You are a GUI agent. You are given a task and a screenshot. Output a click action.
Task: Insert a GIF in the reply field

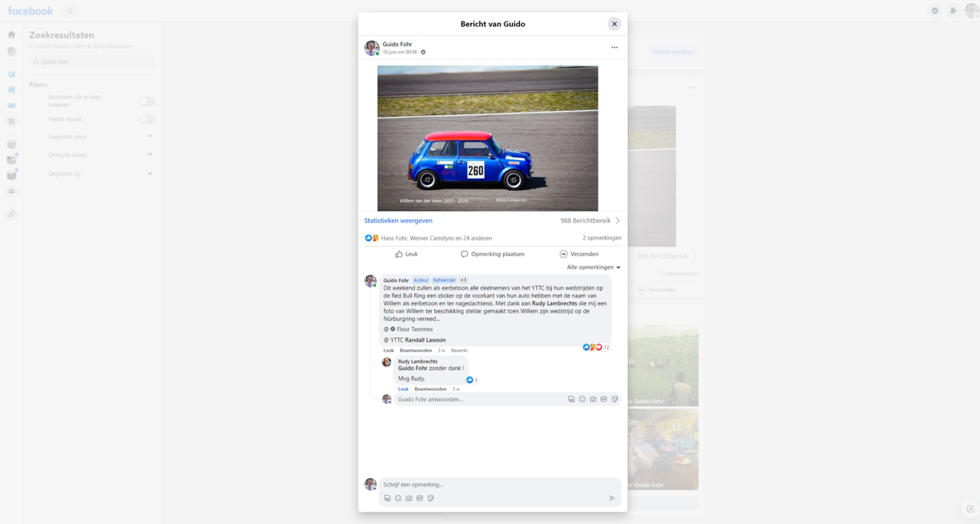tap(603, 399)
